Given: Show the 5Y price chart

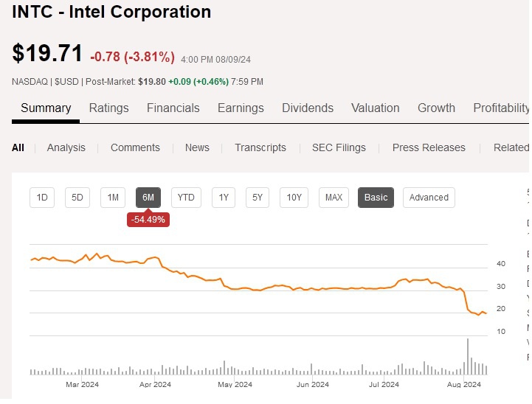Looking at the screenshot, I should 258,198.
